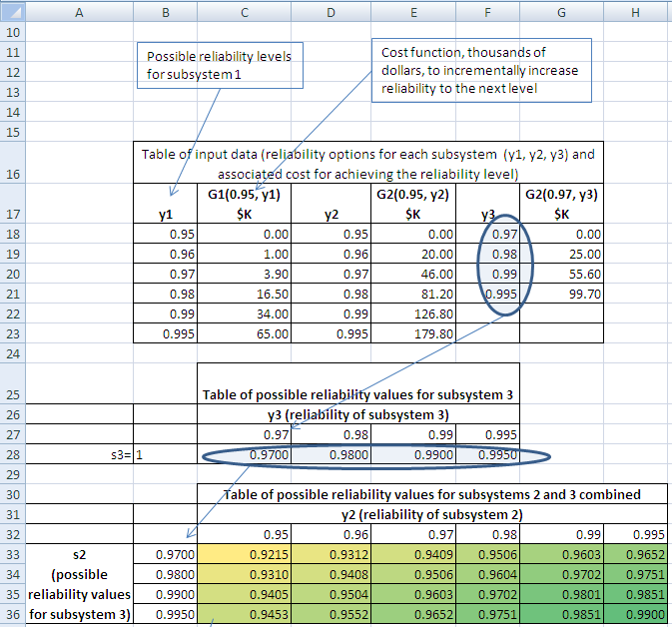672x627 pixels.
Task: Click the 'Table of input data' title cell
Action: (368, 163)
